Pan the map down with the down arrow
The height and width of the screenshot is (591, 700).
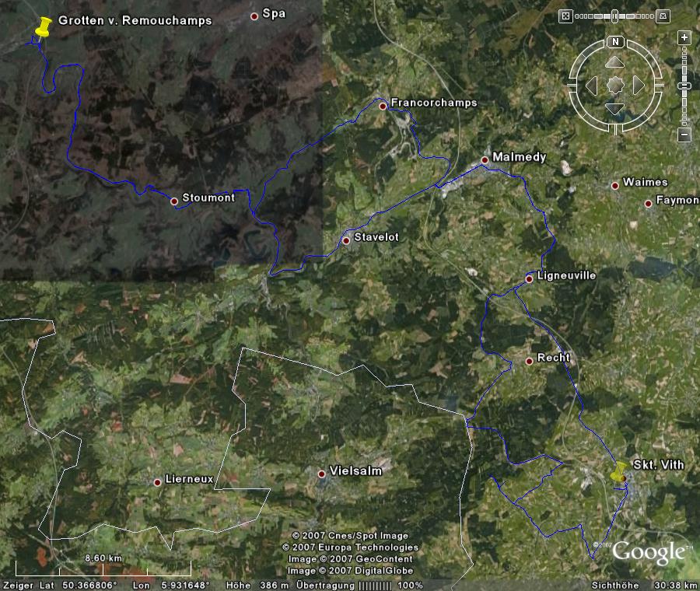coord(614,109)
